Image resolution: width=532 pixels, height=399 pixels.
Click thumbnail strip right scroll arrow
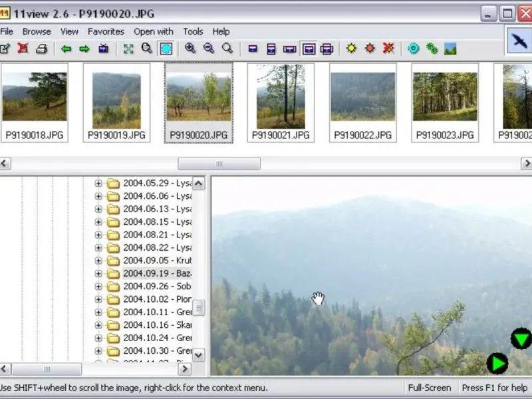pos(527,164)
